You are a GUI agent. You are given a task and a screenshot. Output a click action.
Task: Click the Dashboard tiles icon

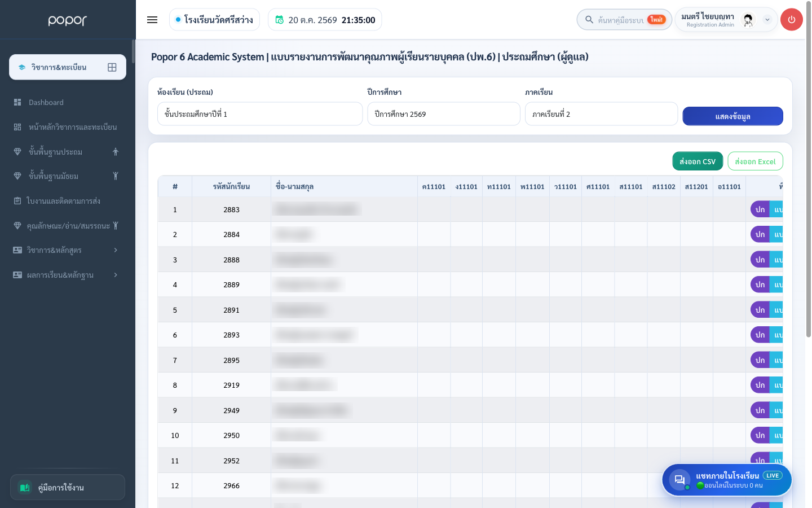[x=17, y=102]
